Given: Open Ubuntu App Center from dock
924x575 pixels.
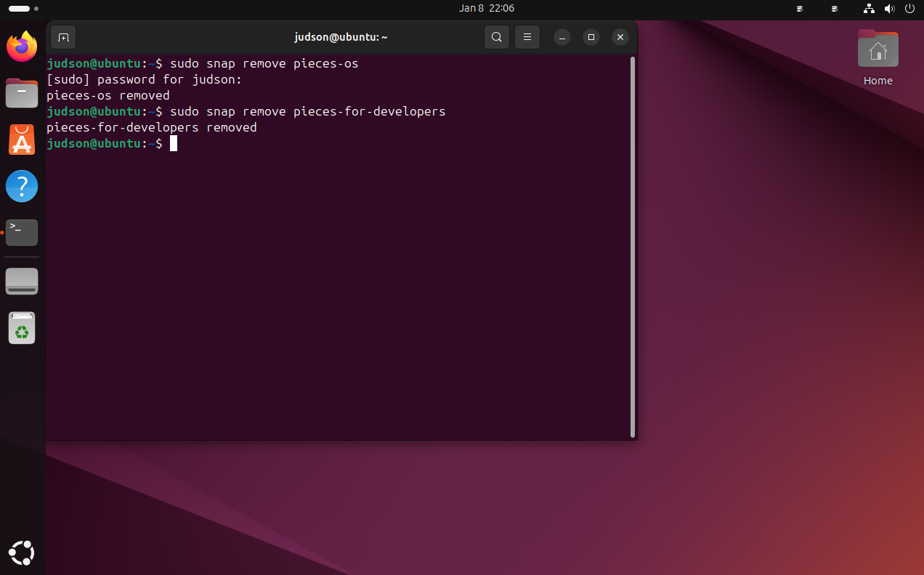Looking at the screenshot, I should [22, 140].
